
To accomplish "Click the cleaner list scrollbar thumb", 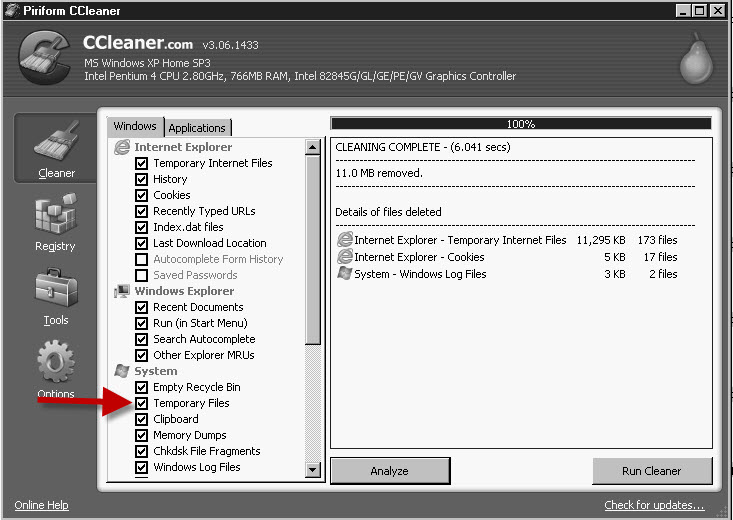I will coord(312,250).
